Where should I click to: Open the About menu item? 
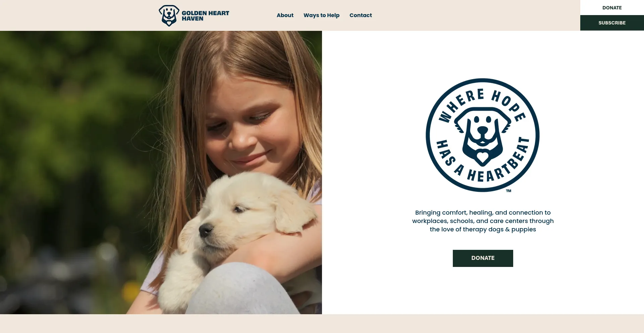[x=285, y=15]
